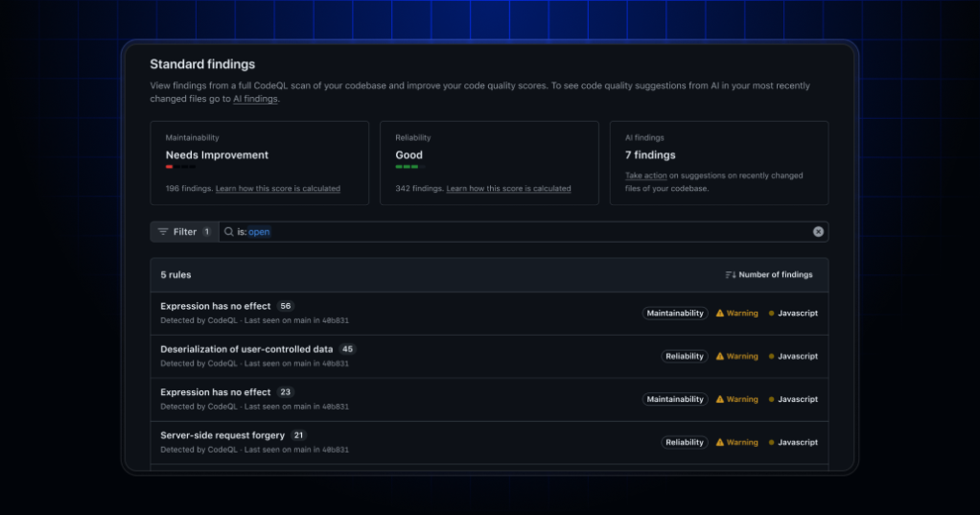Viewport: 980px width, 515px height.
Task: Open Maintainability score calculation link
Action: pos(278,188)
